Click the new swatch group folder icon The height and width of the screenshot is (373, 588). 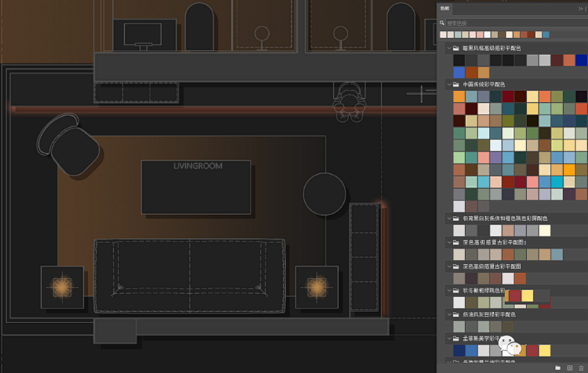point(558,367)
